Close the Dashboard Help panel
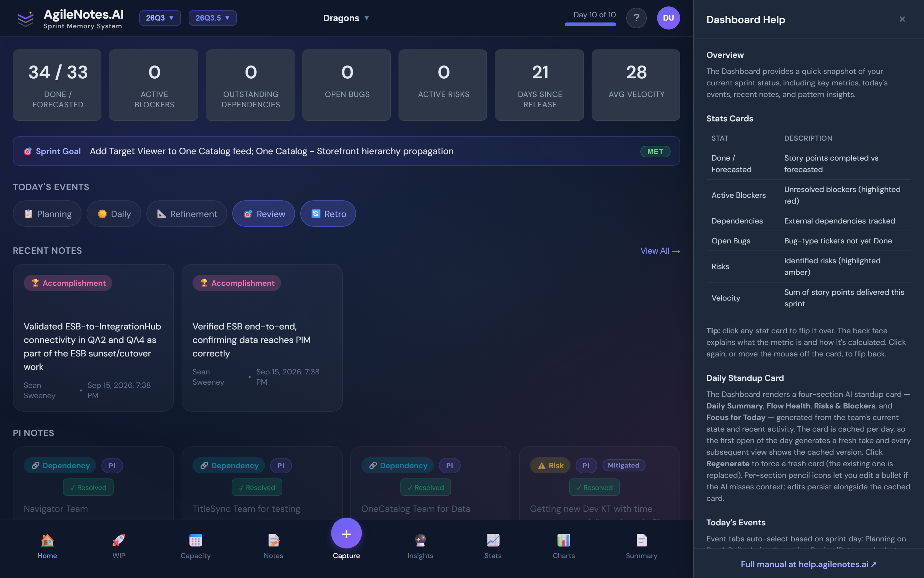 pyautogui.click(x=902, y=19)
